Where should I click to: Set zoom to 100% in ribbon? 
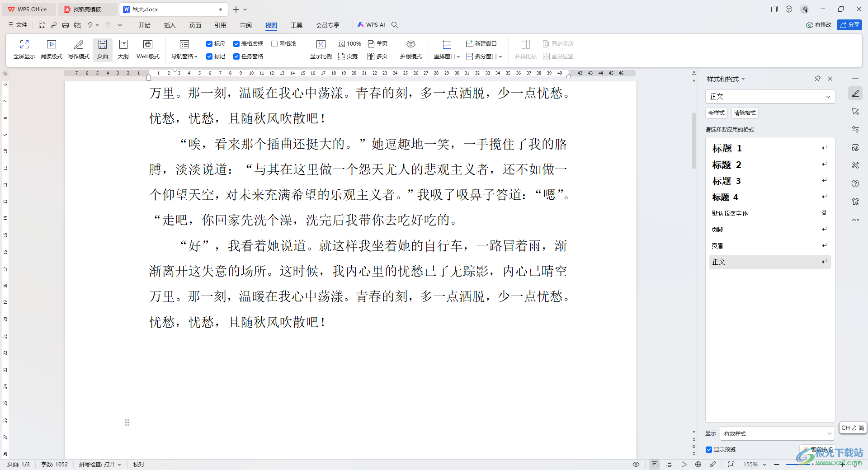(x=349, y=44)
